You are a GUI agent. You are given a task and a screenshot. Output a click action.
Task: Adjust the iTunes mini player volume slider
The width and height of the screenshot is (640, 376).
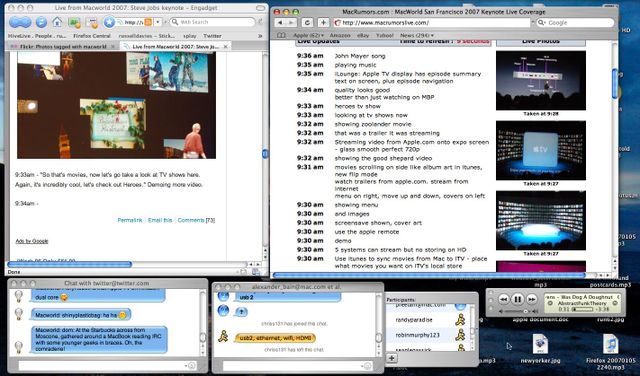(518, 311)
